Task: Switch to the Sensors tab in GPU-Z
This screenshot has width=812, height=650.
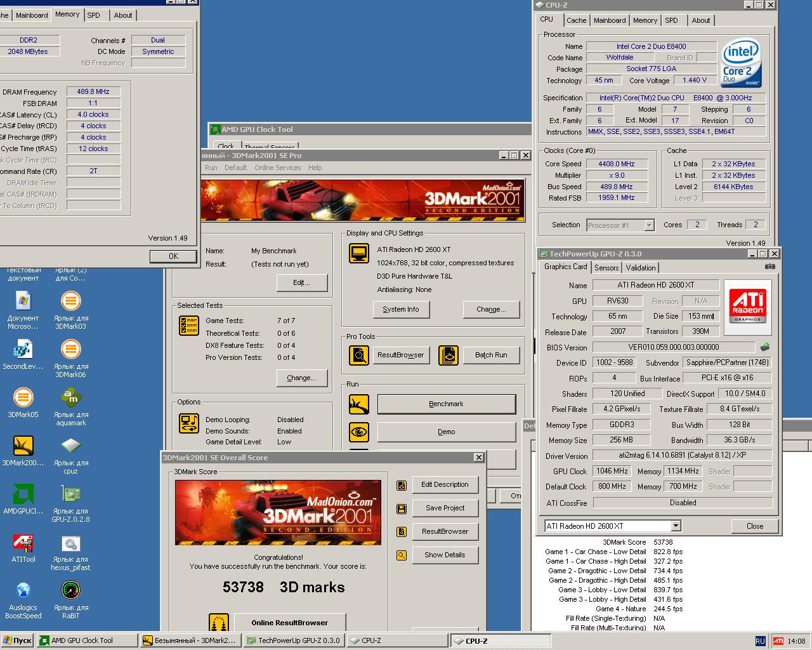Action: point(606,268)
